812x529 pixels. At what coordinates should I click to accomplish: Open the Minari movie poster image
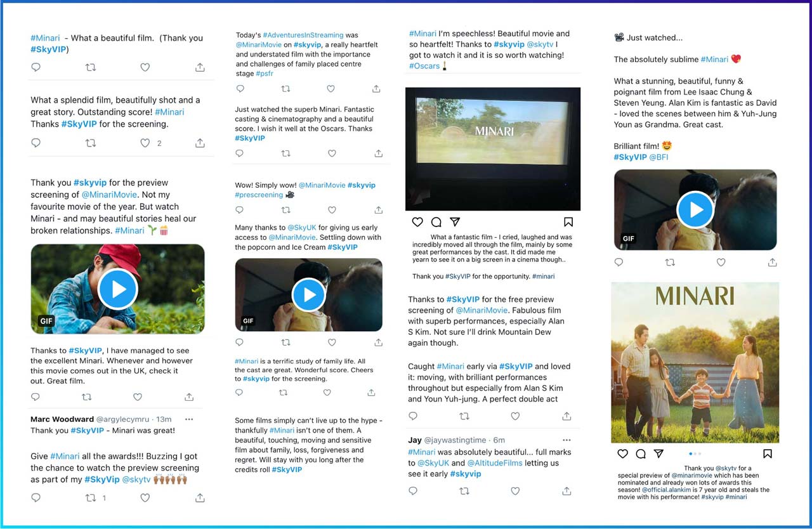tap(695, 363)
